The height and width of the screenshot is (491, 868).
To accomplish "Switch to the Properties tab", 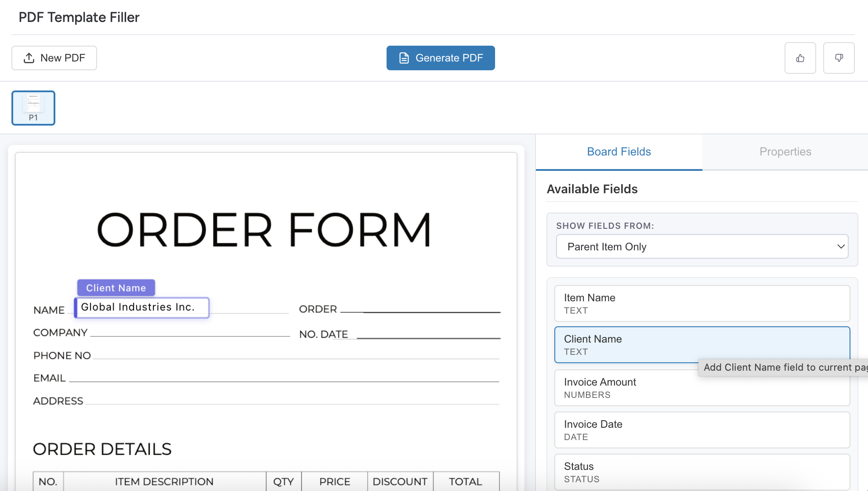I will pos(785,152).
